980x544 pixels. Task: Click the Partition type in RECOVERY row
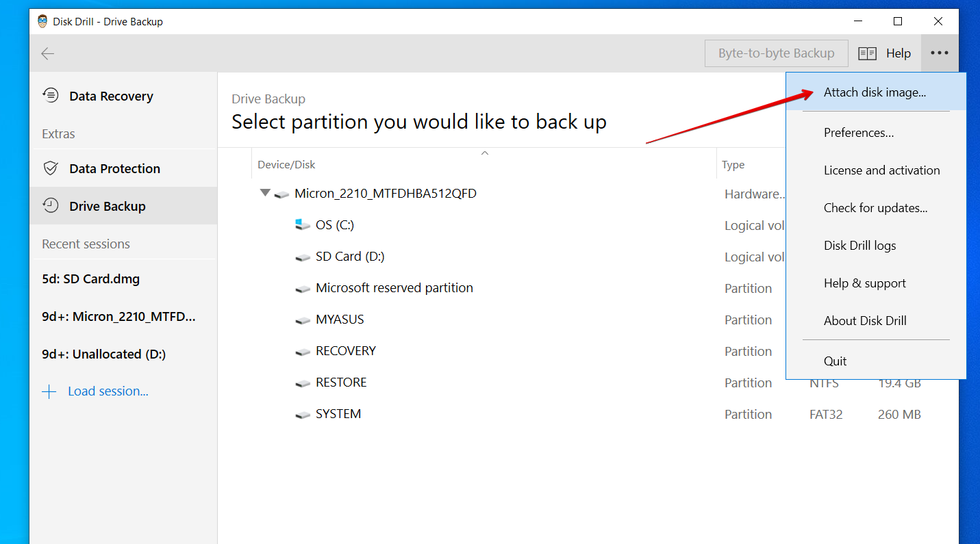(748, 352)
